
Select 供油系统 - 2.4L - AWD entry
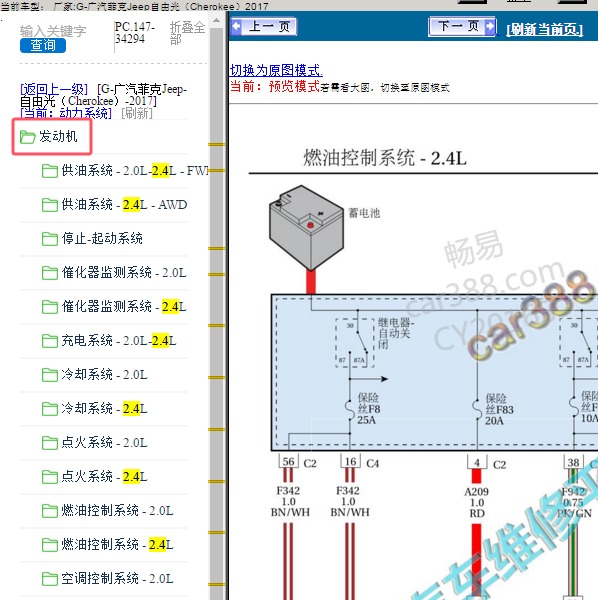124,204
